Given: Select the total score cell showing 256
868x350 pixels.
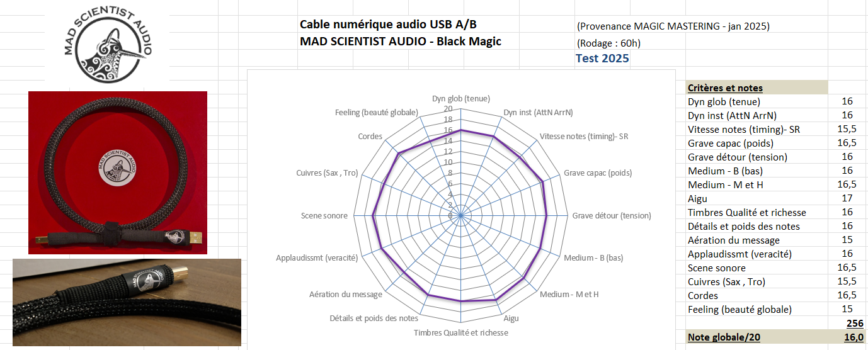Looking at the screenshot, I should (x=847, y=323).
